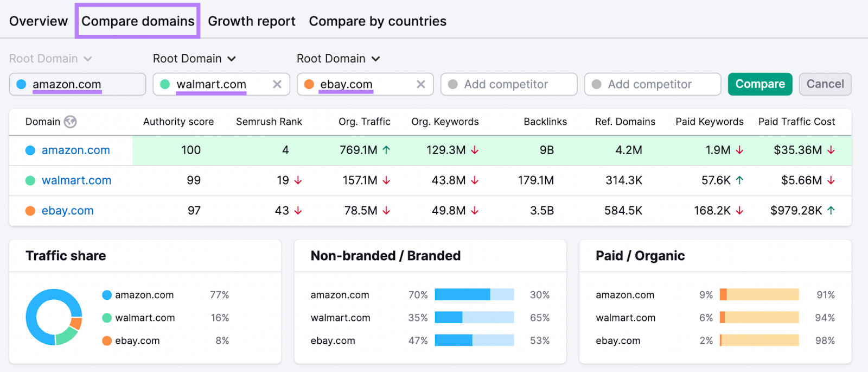
Task: Click the first Add competitor field
Action: [509, 84]
